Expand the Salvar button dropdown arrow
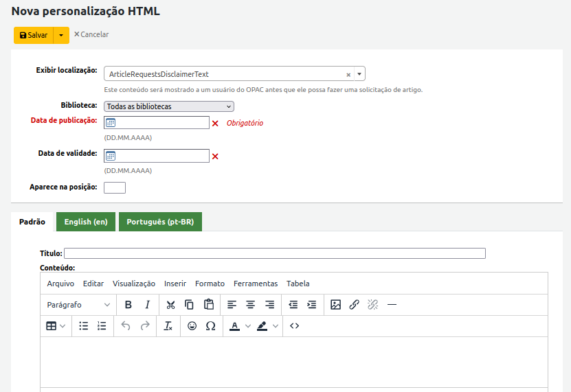The image size is (571, 392). point(61,35)
